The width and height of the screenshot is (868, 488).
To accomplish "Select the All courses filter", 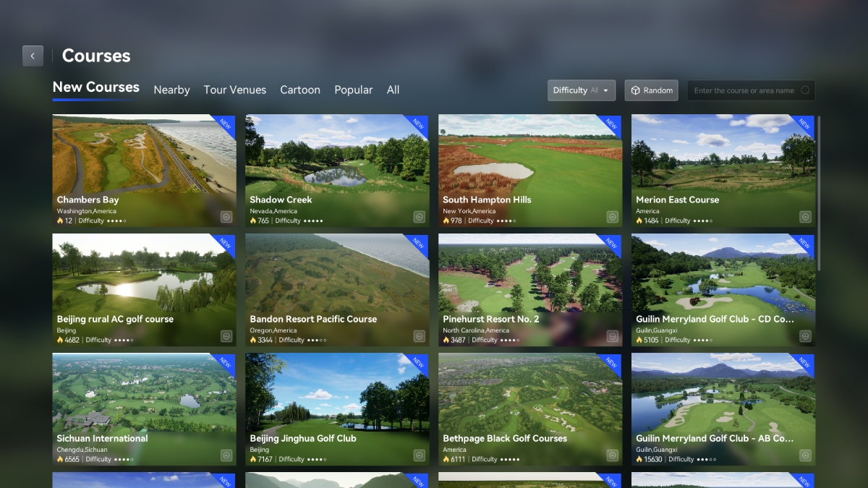I will (x=393, y=90).
